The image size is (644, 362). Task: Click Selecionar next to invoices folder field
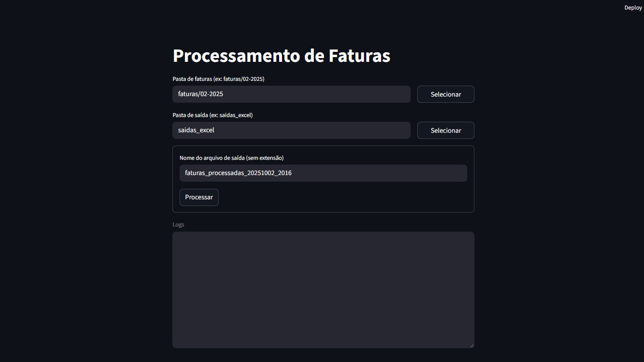click(445, 94)
